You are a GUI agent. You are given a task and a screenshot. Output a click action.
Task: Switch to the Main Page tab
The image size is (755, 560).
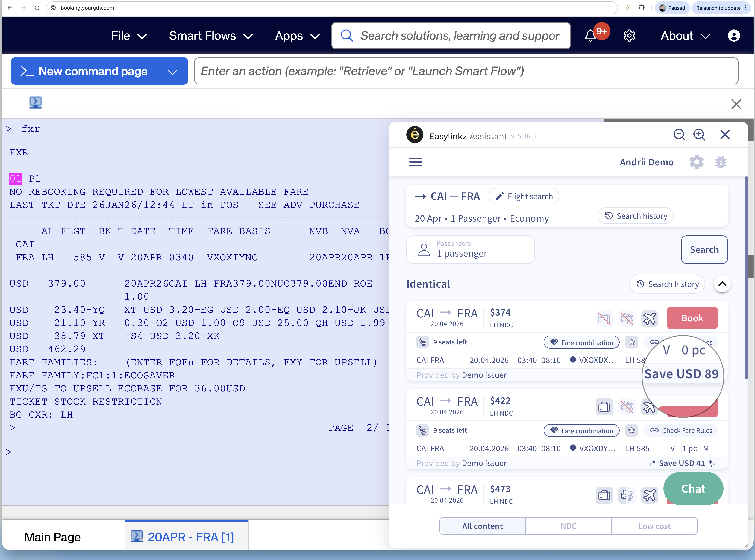click(53, 537)
